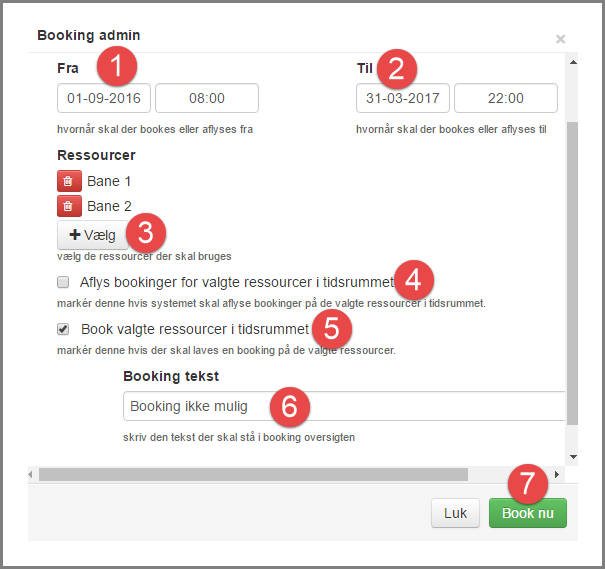Click the horizontal scrollbar left arrow
Screen dimensions: 605x569
pyautogui.click(x=31, y=474)
